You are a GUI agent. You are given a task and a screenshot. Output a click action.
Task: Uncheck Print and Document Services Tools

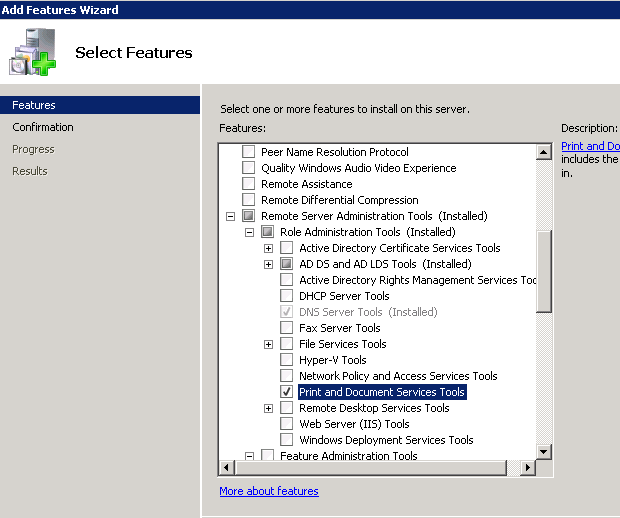pos(287,392)
